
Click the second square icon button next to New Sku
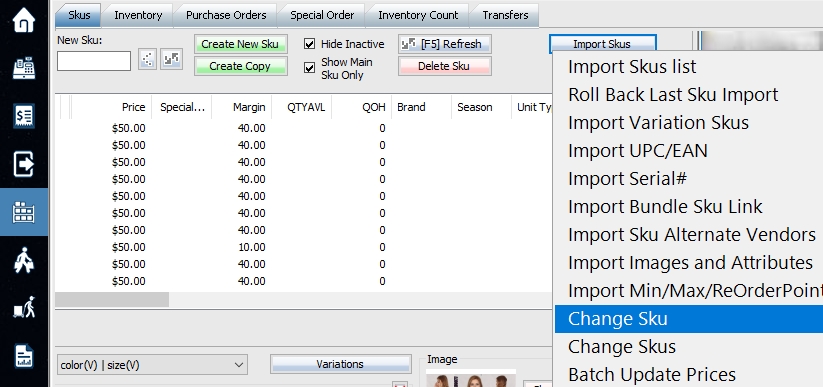tap(171, 59)
